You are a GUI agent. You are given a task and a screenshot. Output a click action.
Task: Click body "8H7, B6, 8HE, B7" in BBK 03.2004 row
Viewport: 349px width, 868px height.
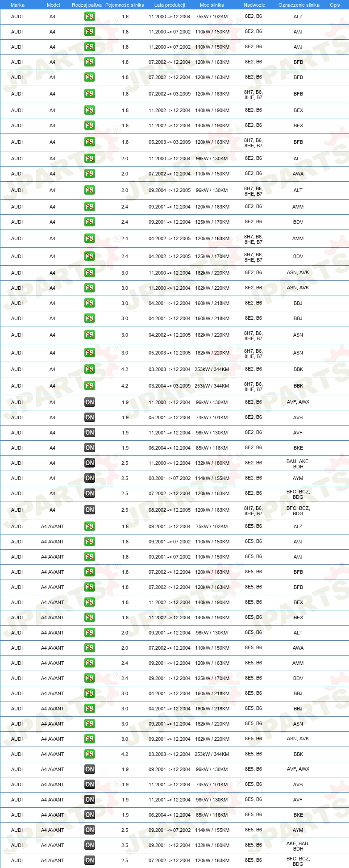click(253, 387)
